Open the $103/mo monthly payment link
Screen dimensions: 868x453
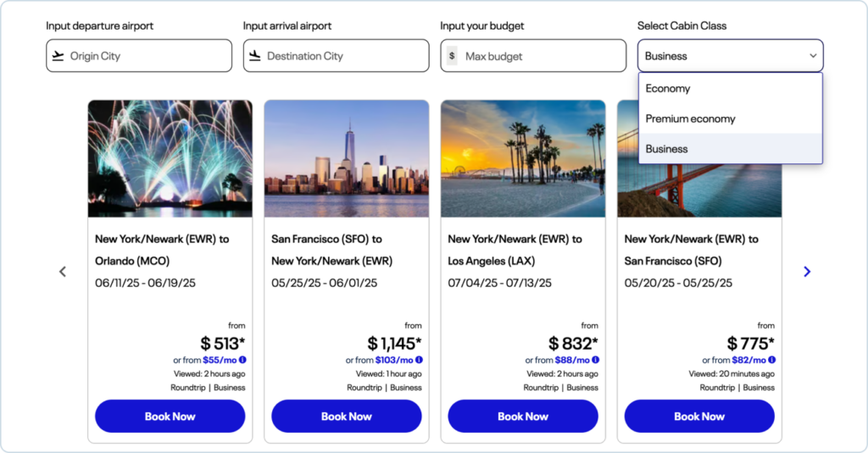click(x=394, y=360)
